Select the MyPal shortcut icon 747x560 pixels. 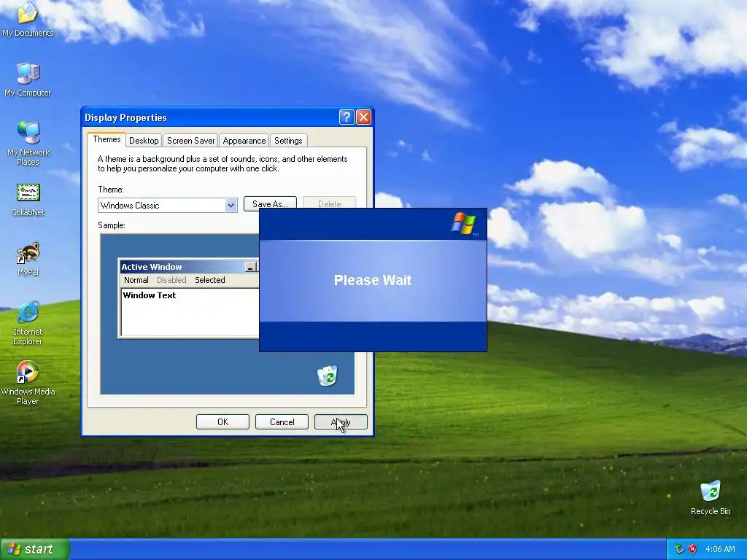pos(28,260)
